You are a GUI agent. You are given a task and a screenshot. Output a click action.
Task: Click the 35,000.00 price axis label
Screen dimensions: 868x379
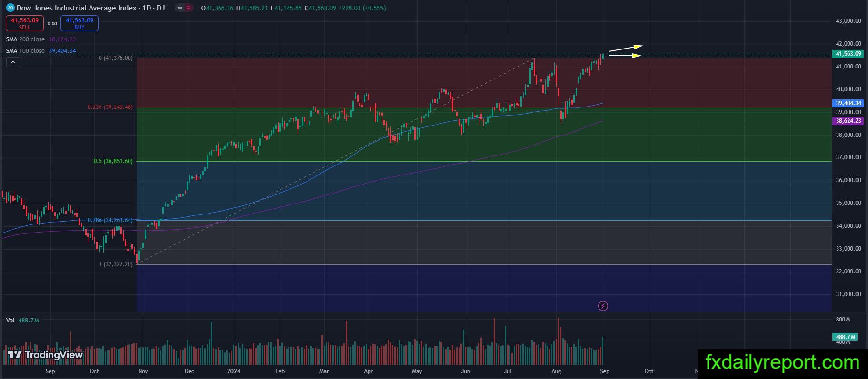coord(848,203)
